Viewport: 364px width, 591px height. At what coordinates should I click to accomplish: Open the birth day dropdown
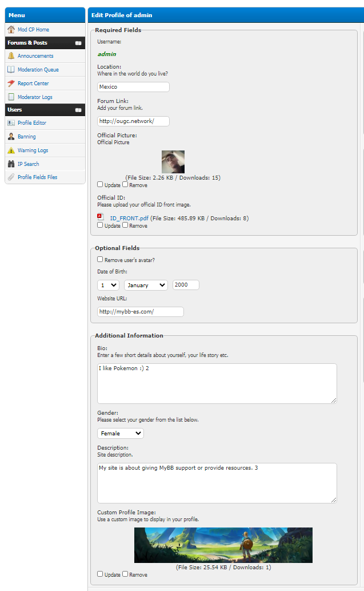pyautogui.click(x=108, y=285)
